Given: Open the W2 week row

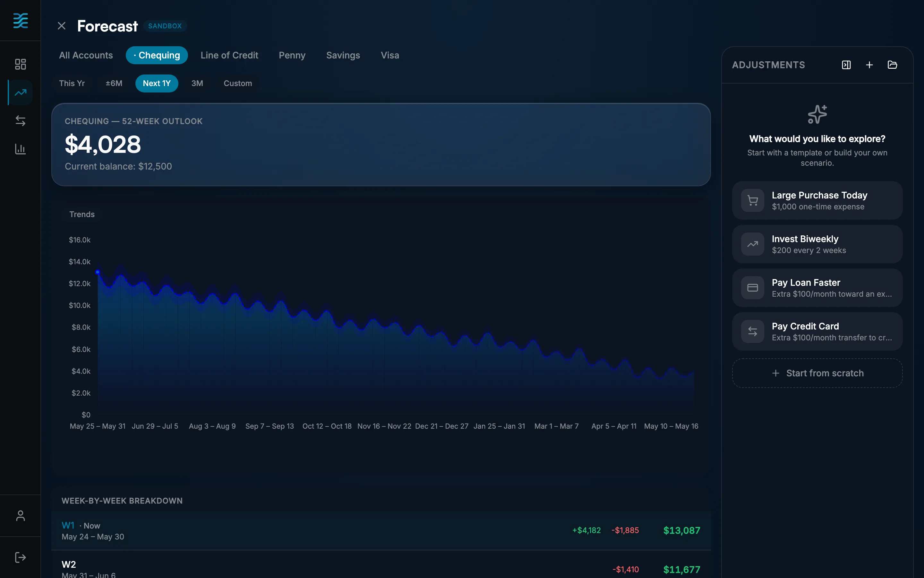Looking at the screenshot, I should coord(381,565).
